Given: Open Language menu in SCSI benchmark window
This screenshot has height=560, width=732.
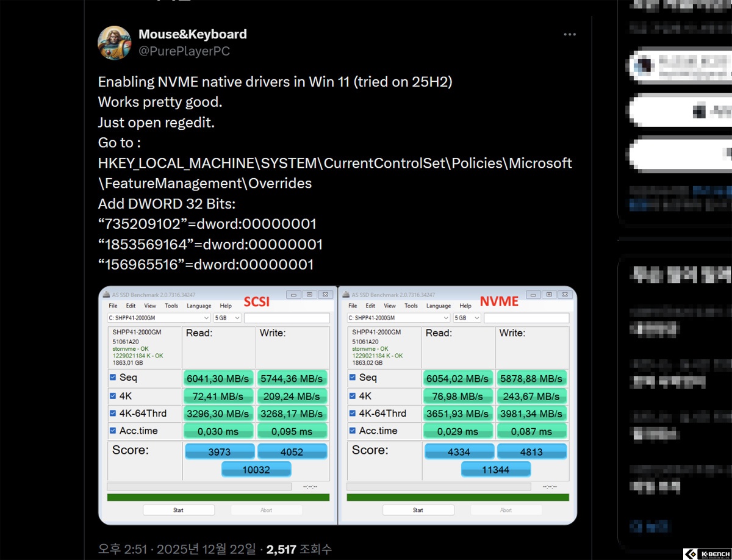Looking at the screenshot, I should coord(199,306).
